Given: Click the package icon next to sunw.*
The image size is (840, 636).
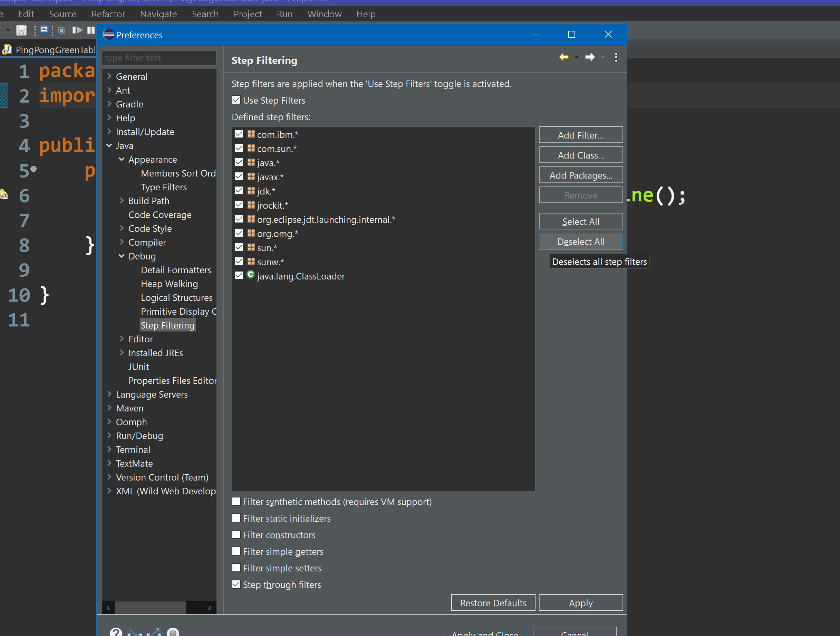Looking at the screenshot, I should (x=251, y=262).
